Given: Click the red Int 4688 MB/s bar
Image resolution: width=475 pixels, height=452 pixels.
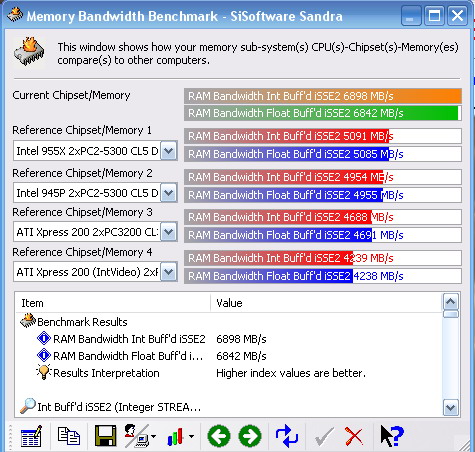Looking at the screenshot, I should [x=323, y=217].
